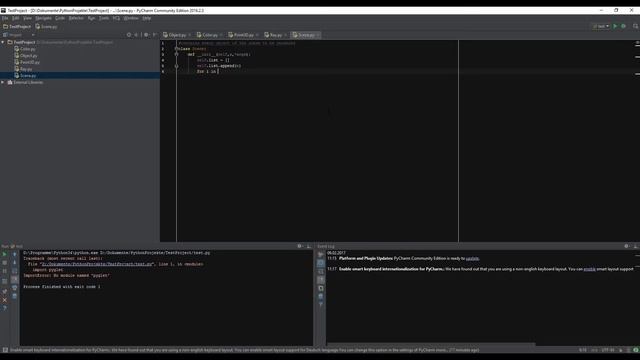Open traceback file link test.py
This screenshot has height=360, width=640.
click(x=97, y=264)
